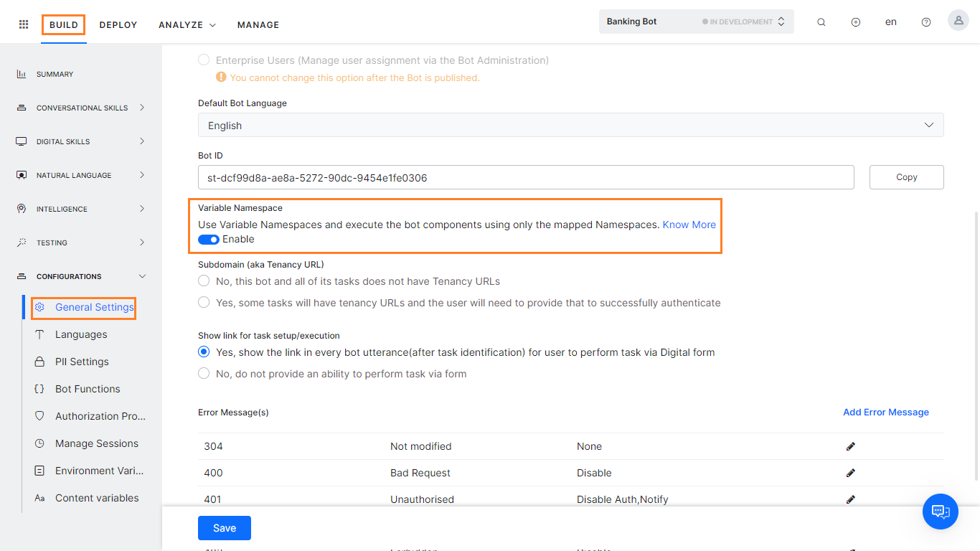
Task: Open the Summary panel in the sidebar
Action: coord(54,74)
